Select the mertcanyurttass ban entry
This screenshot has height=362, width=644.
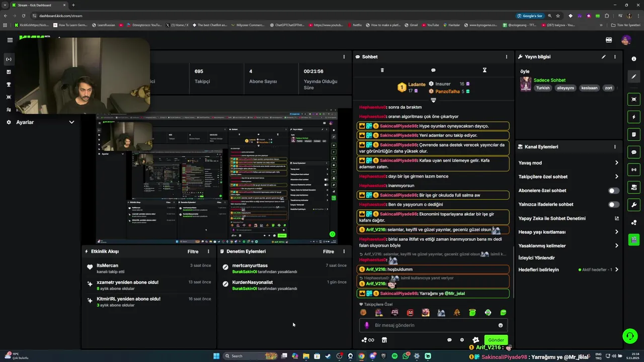click(x=284, y=268)
